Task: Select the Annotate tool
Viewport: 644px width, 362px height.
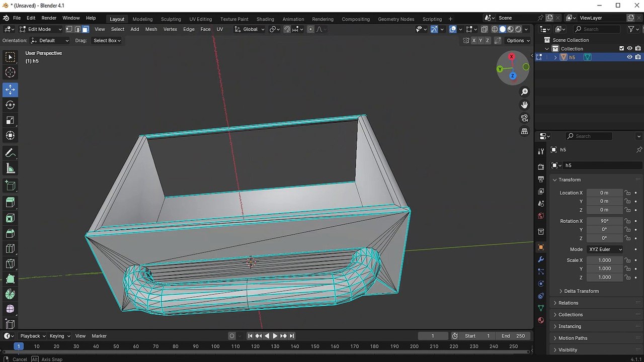Action: [x=10, y=153]
